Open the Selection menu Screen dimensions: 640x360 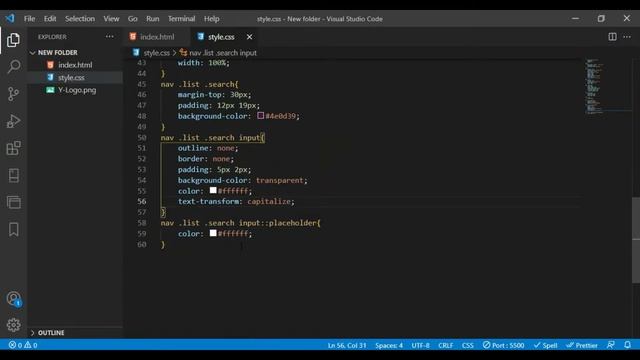(x=80, y=19)
